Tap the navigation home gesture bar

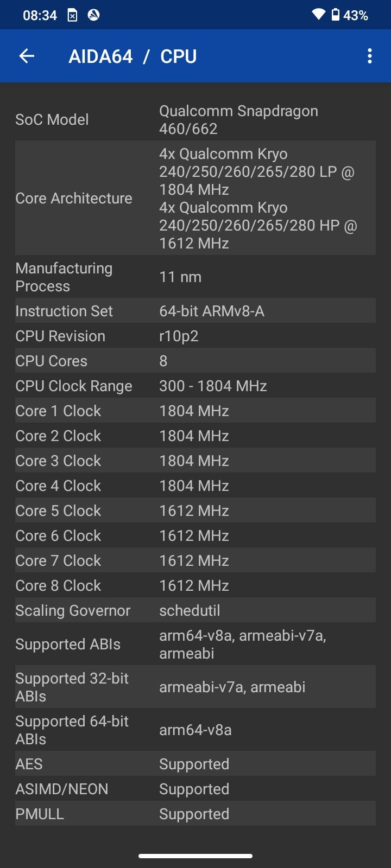click(195, 856)
